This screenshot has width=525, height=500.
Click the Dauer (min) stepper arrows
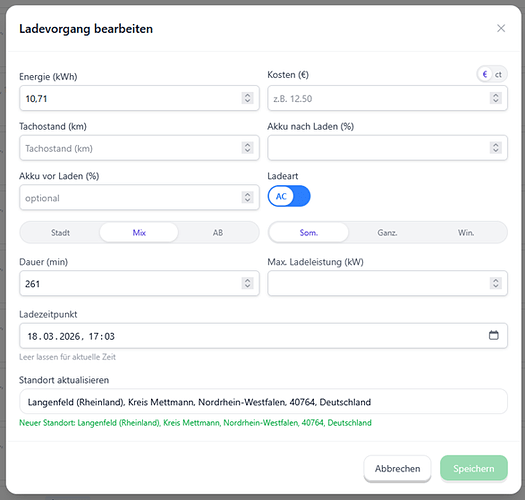tap(247, 283)
